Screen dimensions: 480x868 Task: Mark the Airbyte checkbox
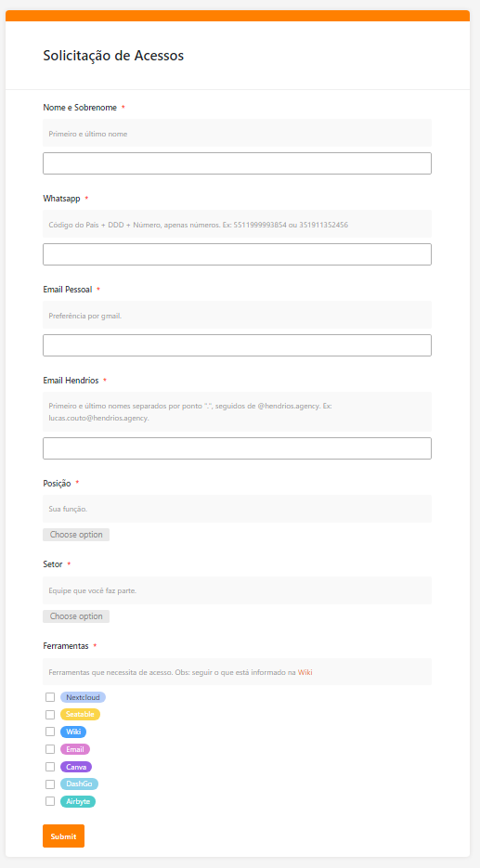coord(50,801)
